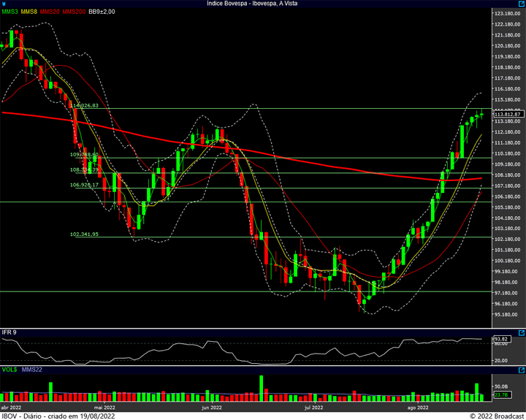
Task: Click the VOL$ volume label
Action: [9, 370]
